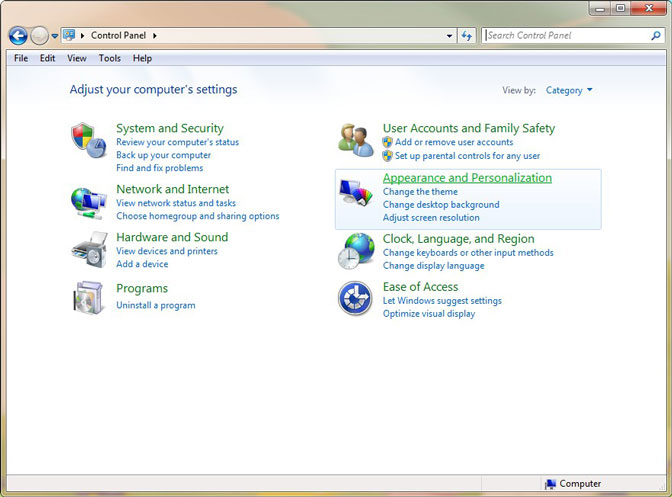Click the Appearance and Personalization monitor icon

356,193
